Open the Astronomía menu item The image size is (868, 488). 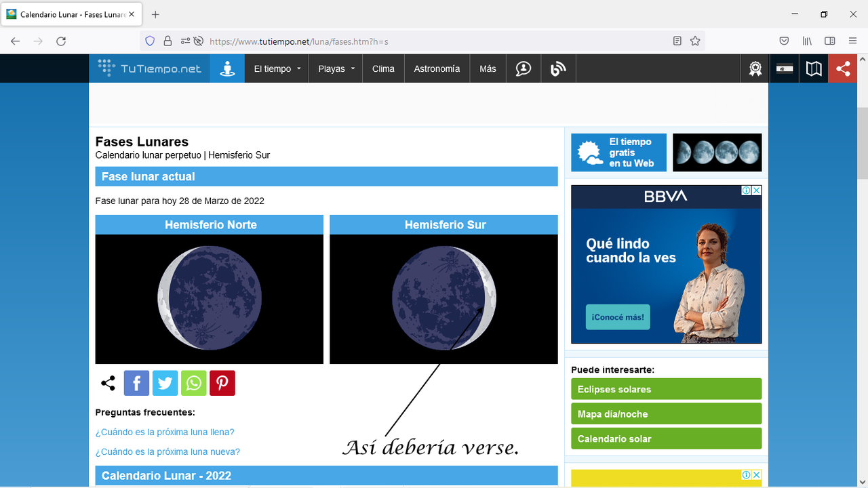click(x=437, y=68)
